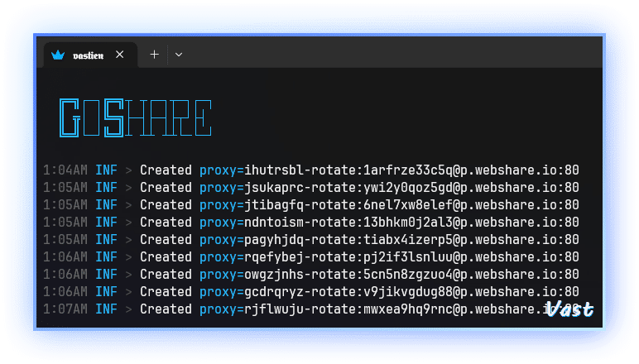
Task: Close the vastien tab
Action: click(x=119, y=55)
